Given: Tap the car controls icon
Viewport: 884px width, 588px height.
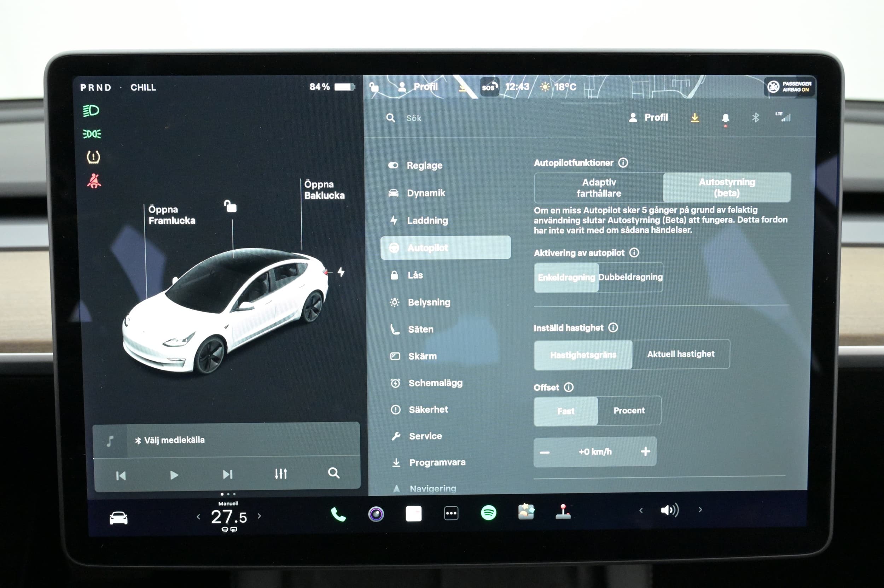Looking at the screenshot, I should click(x=118, y=518).
